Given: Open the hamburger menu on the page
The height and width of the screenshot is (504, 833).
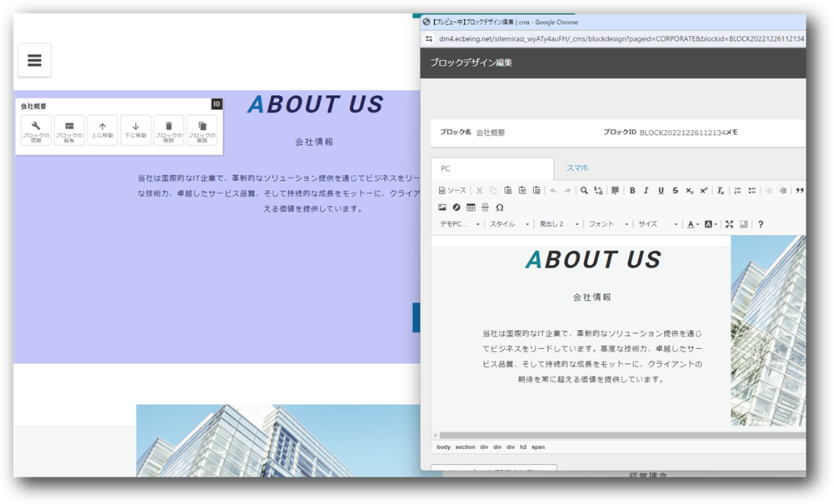Looking at the screenshot, I should [34, 60].
